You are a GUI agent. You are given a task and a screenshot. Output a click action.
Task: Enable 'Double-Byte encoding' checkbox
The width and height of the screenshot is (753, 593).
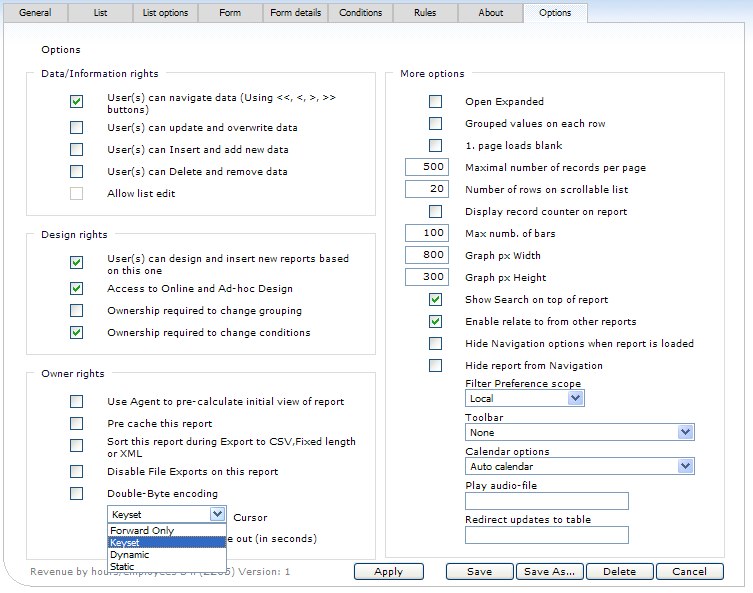(x=77, y=494)
